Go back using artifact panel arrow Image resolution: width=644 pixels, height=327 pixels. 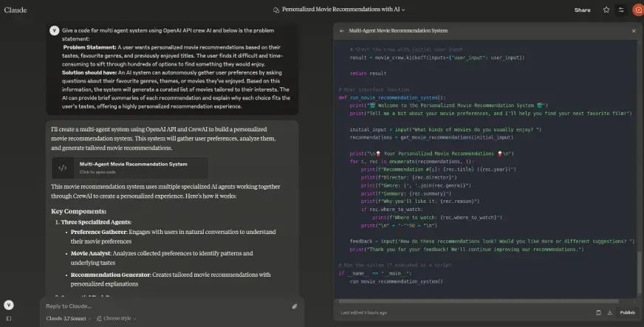342,31
